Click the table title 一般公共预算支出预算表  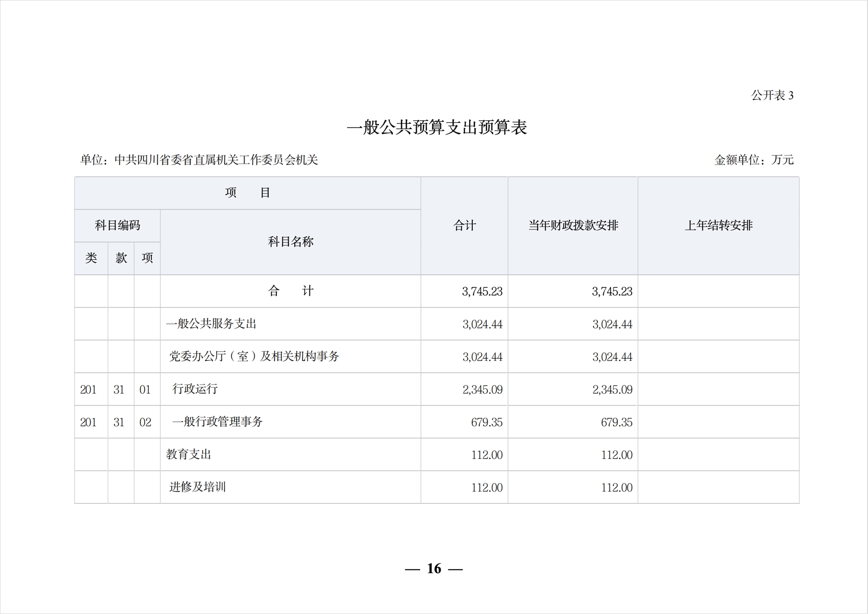tap(437, 128)
